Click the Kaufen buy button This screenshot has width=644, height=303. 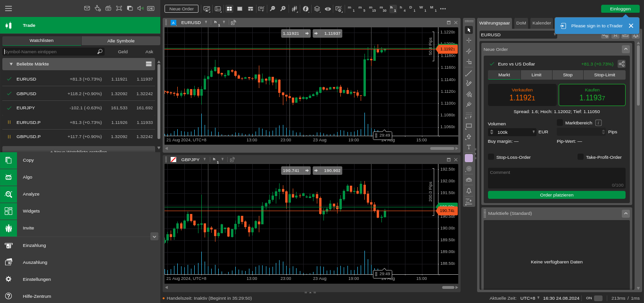(x=592, y=95)
